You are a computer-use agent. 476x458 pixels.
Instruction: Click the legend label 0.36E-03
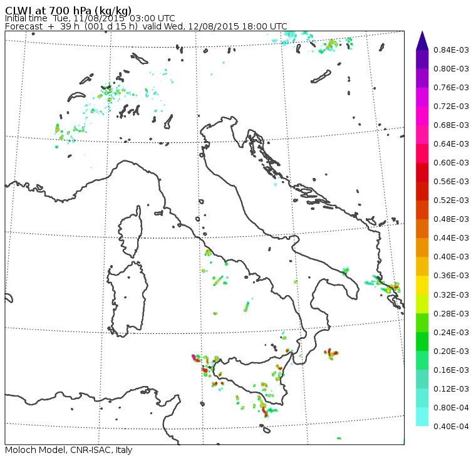451,276
